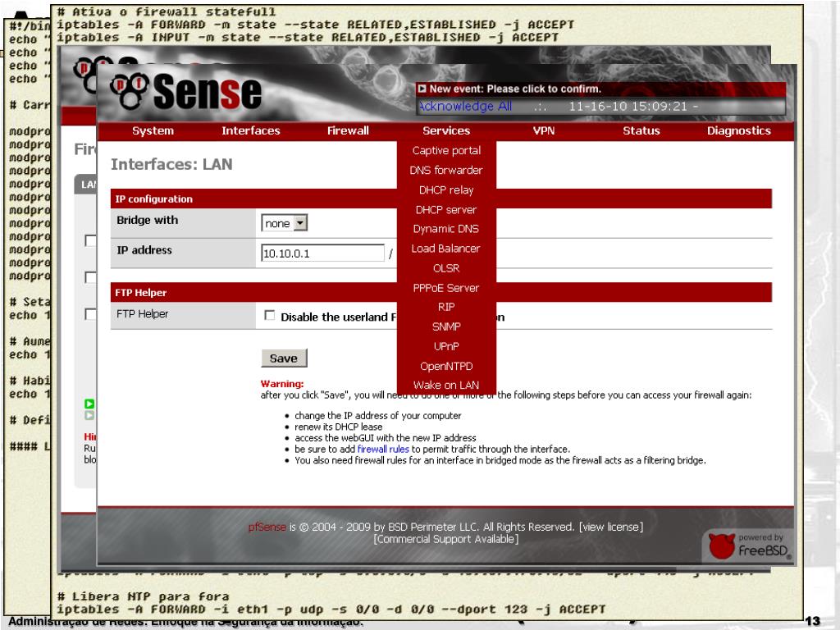The width and height of the screenshot is (840, 630).
Task: Click the IP address input field
Action: 322,253
